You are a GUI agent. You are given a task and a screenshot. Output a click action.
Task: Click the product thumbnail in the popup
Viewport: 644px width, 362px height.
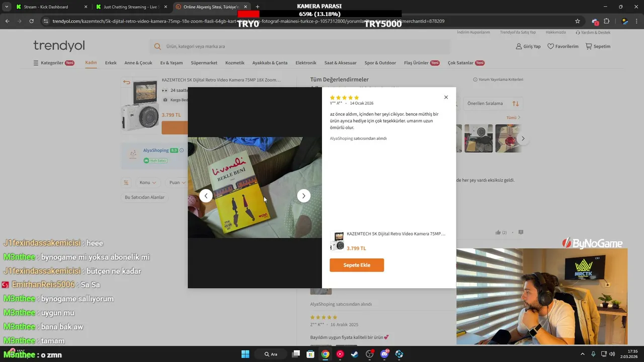pyautogui.click(x=337, y=241)
